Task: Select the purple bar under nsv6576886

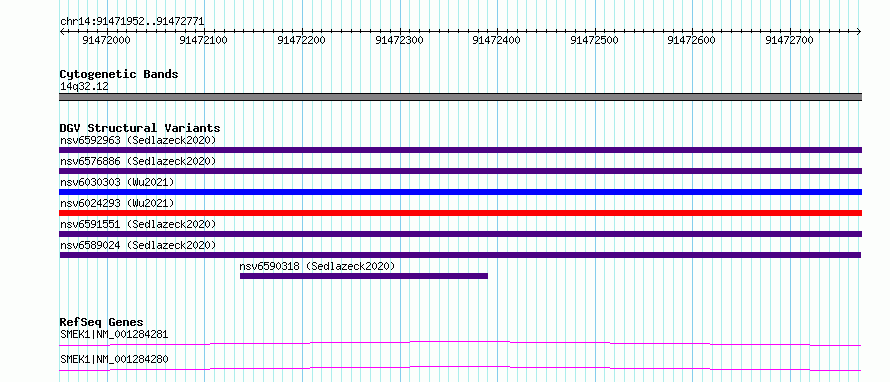Action: pos(460,171)
